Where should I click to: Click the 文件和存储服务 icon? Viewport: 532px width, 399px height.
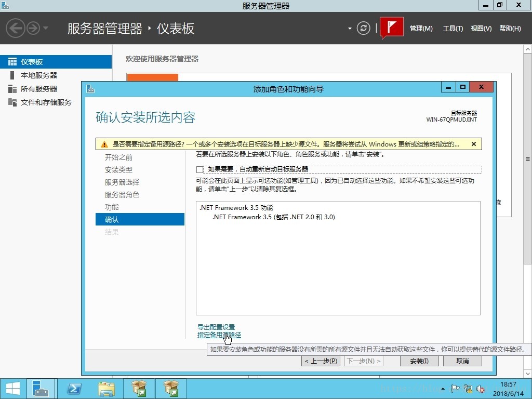click(12, 102)
